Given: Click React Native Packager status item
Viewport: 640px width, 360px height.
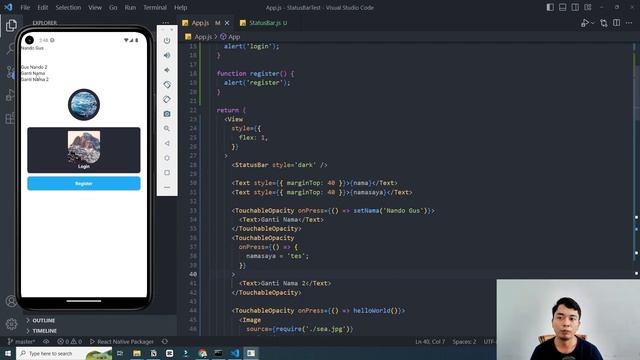Looking at the screenshot, I should click(122, 341).
